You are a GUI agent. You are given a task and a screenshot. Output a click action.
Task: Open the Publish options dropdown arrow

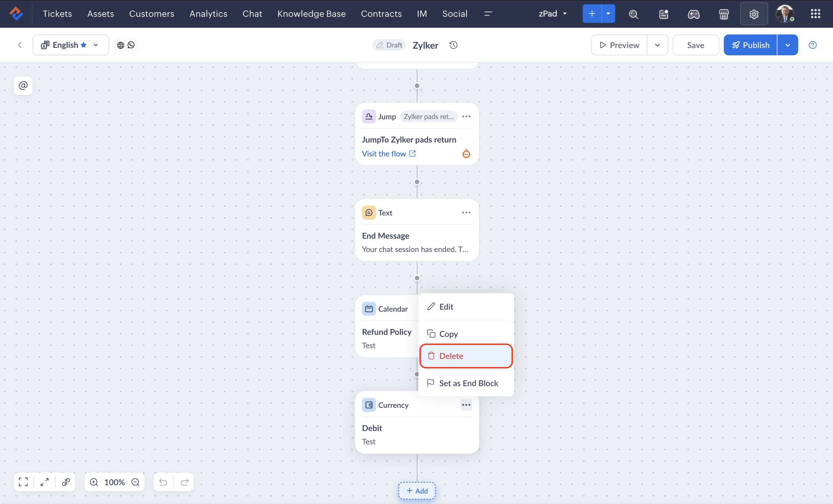(787, 45)
